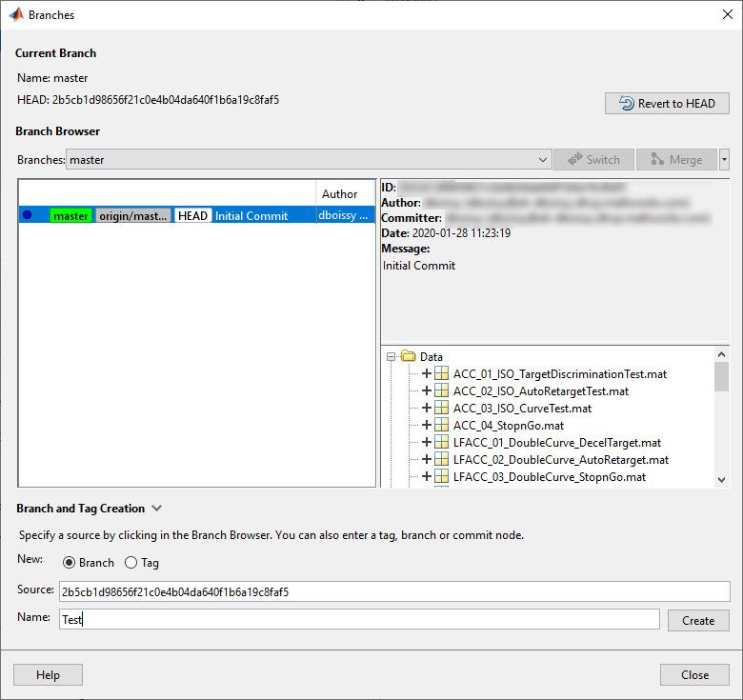Click the origin/mast... remote label

point(133,216)
